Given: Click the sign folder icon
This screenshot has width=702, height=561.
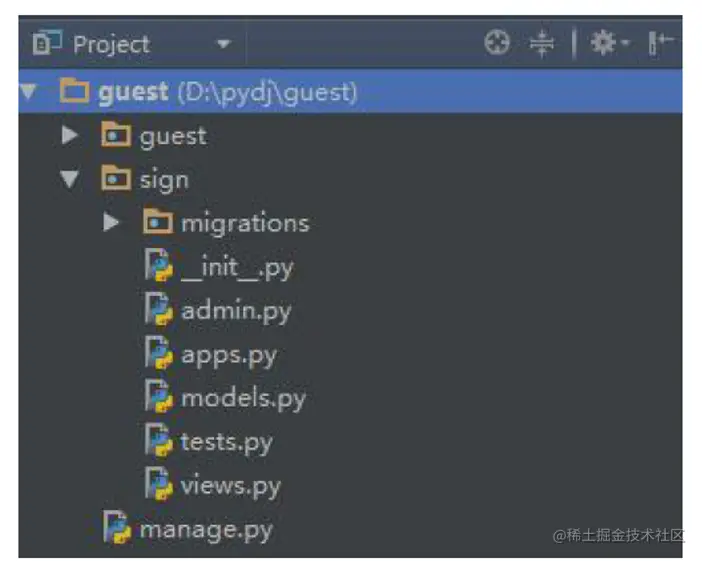Looking at the screenshot, I should 117,179.
